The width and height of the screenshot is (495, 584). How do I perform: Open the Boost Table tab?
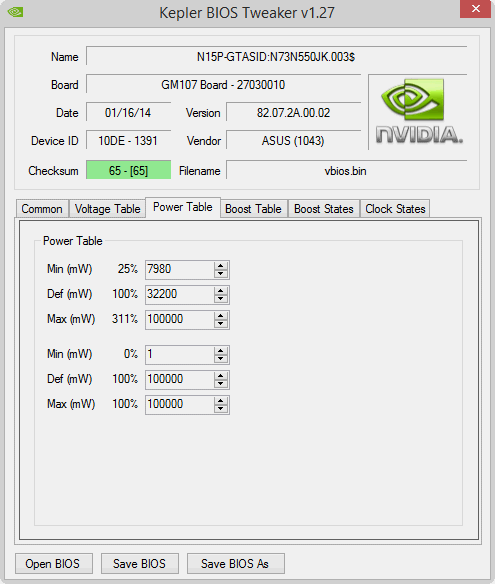tap(253, 209)
